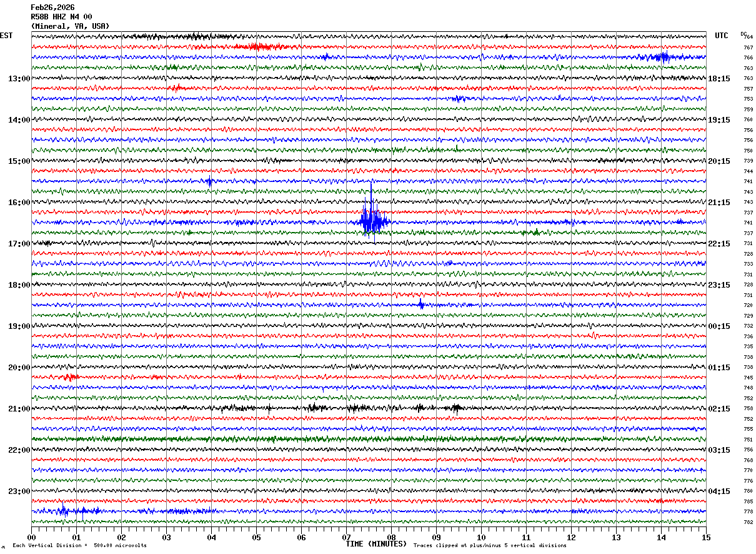Click the (Mineral, VA, USA) location text
Viewport: 756px width, 554px height.
(70, 26)
